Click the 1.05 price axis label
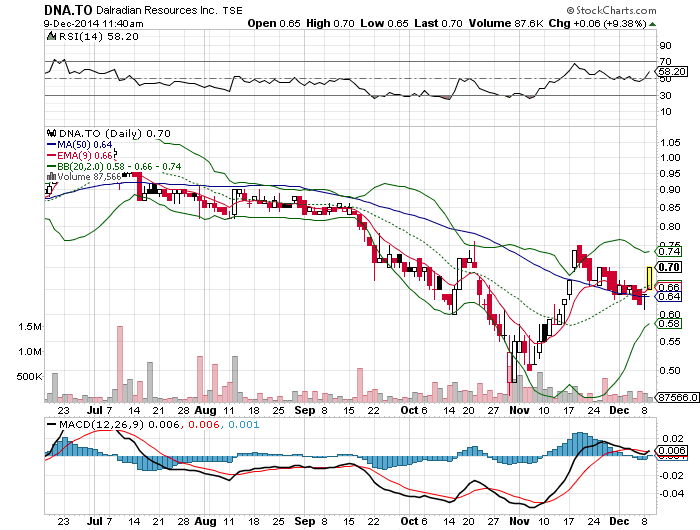Viewport: 700px width, 530px height. (x=670, y=142)
